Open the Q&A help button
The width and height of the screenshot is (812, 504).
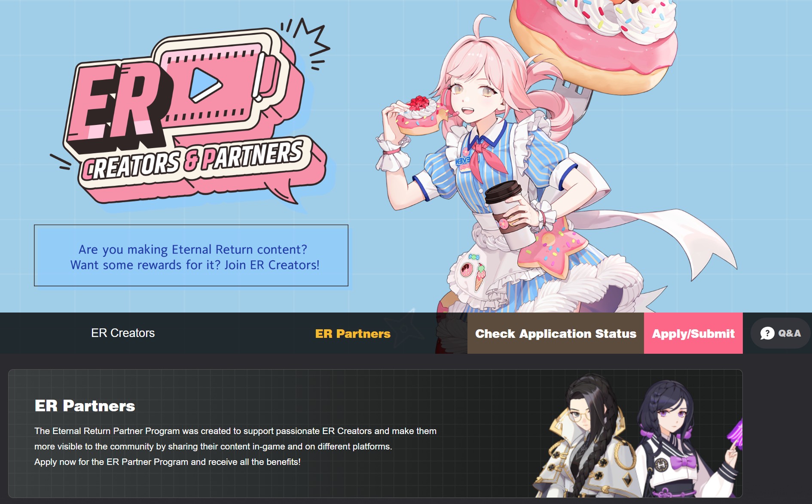(x=780, y=333)
